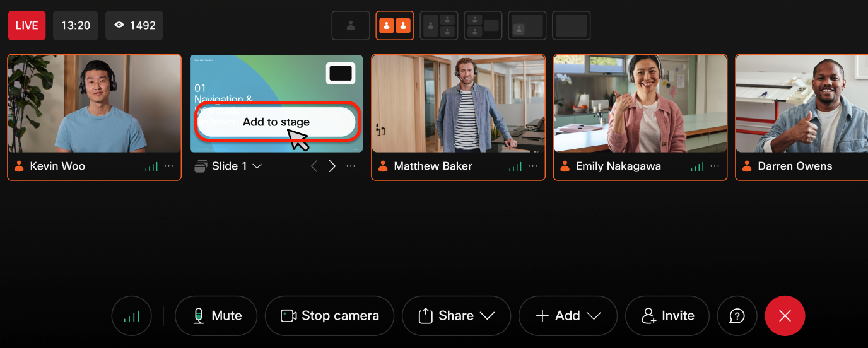Select the content with small presenter layout
Image resolution: width=868 pixels, height=348 pixels.
pyautogui.click(x=527, y=26)
